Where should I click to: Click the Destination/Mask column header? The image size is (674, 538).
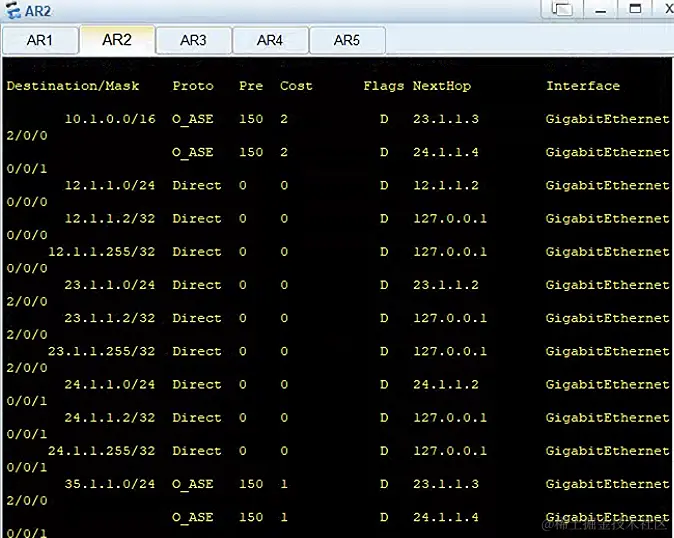[x=73, y=86]
